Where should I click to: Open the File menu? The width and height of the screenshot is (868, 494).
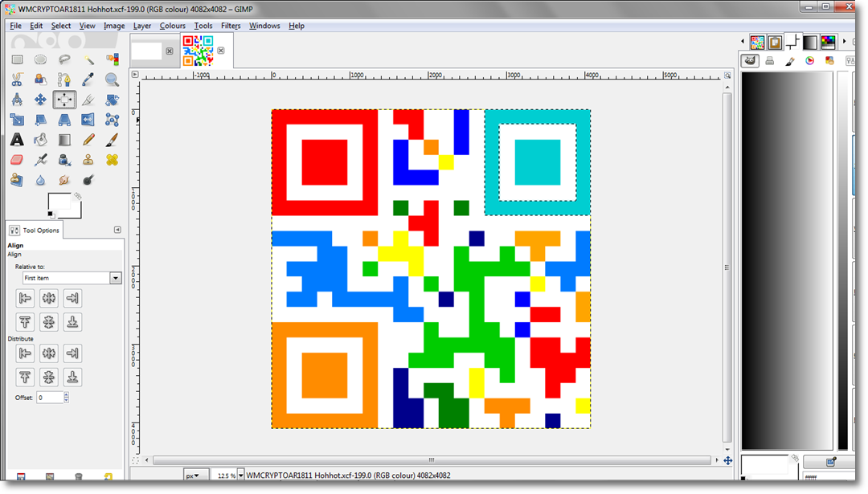coord(15,26)
